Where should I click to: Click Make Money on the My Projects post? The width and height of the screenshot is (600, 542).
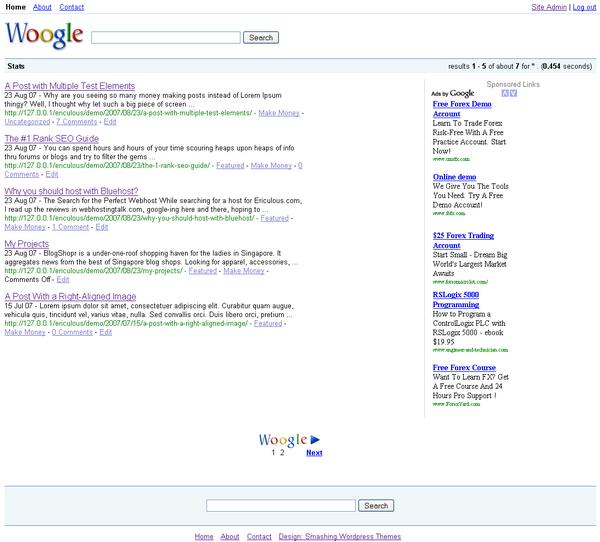pos(244,271)
